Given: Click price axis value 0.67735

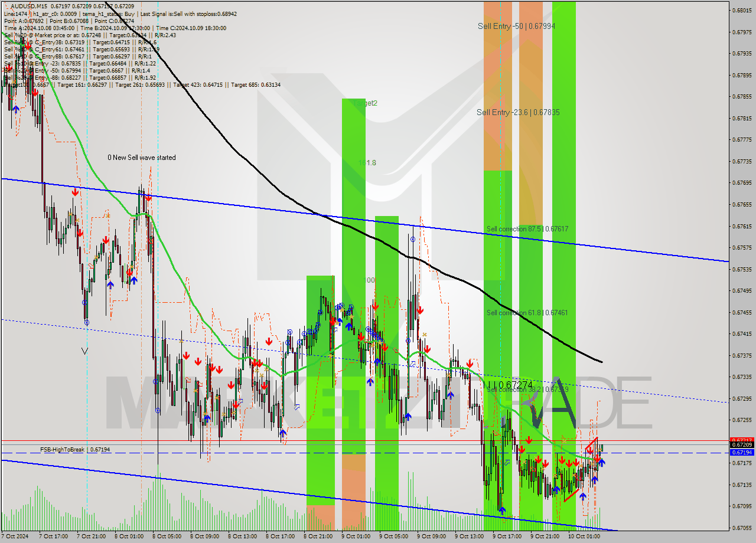Looking at the screenshot, I should [x=742, y=161].
